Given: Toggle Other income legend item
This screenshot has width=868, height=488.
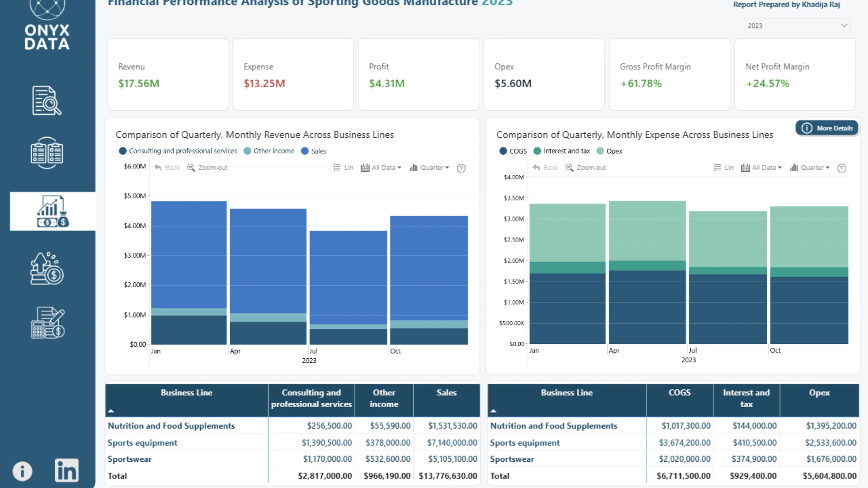Looking at the screenshot, I should [x=269, y=151].
